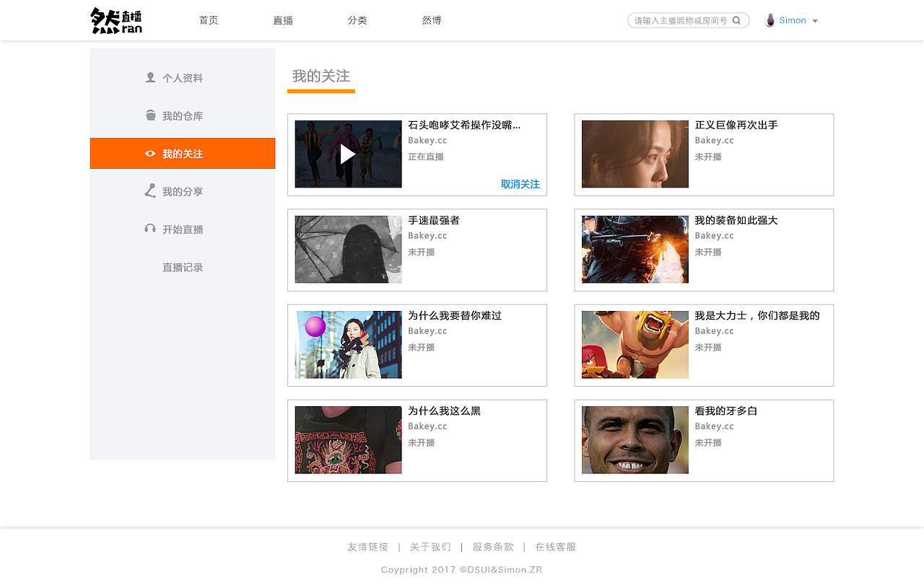Open the 手速最强者 umbrella thumbnail
This screenshot has height=588, width=924.
click(x=348, y=249)
